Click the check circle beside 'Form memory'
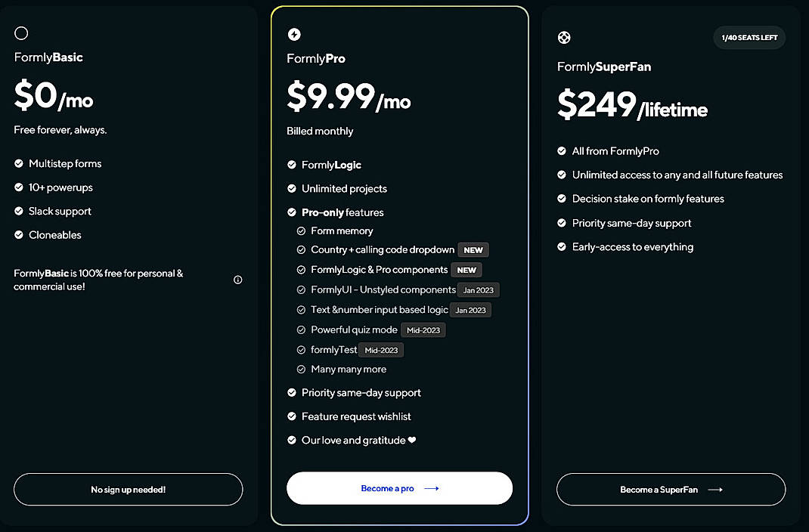This screenshot has height=532, width=809. tap(301, 230)
